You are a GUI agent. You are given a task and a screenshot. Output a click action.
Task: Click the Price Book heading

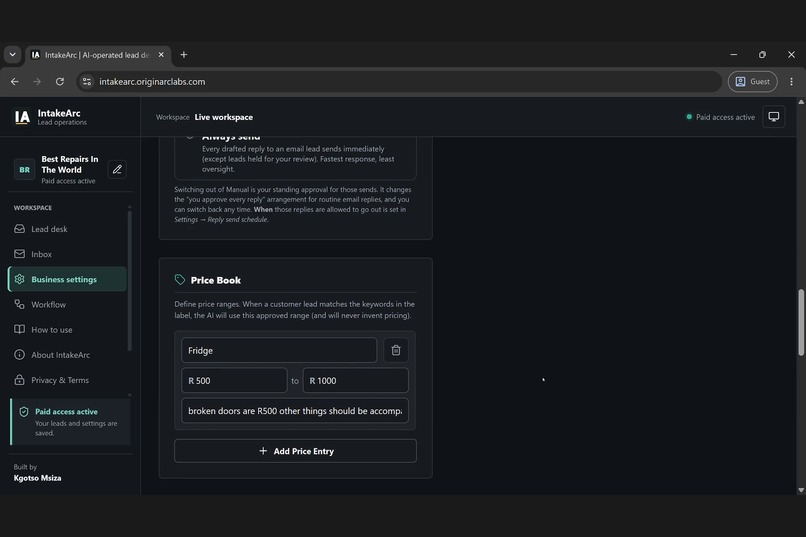(x=215, y=280)
